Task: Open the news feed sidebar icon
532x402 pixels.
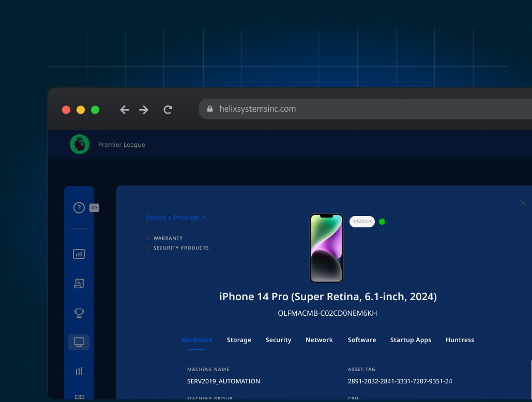Action: 79,283
